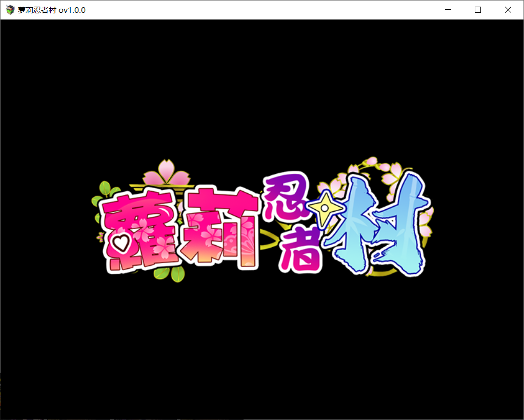The image size is (524, 420).
Task: Click the app icon in the title bar
Action: tap(10, 10)
